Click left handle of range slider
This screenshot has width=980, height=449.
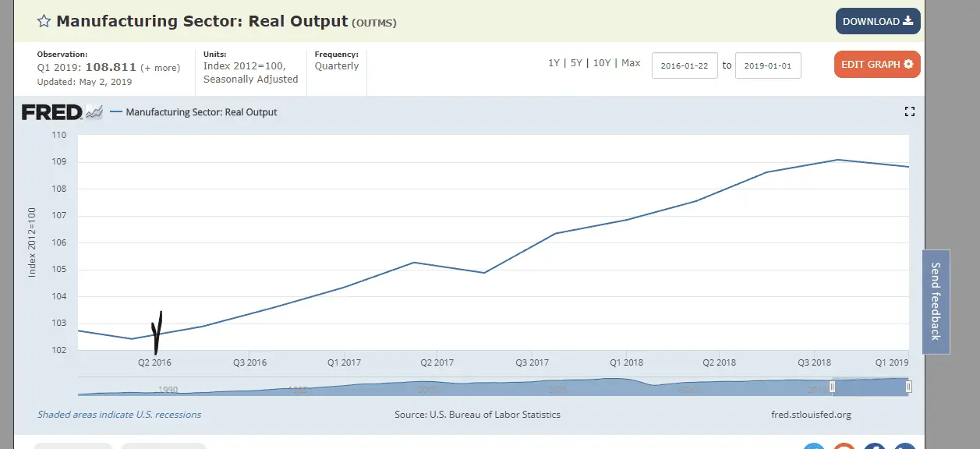tap(832, 387)
